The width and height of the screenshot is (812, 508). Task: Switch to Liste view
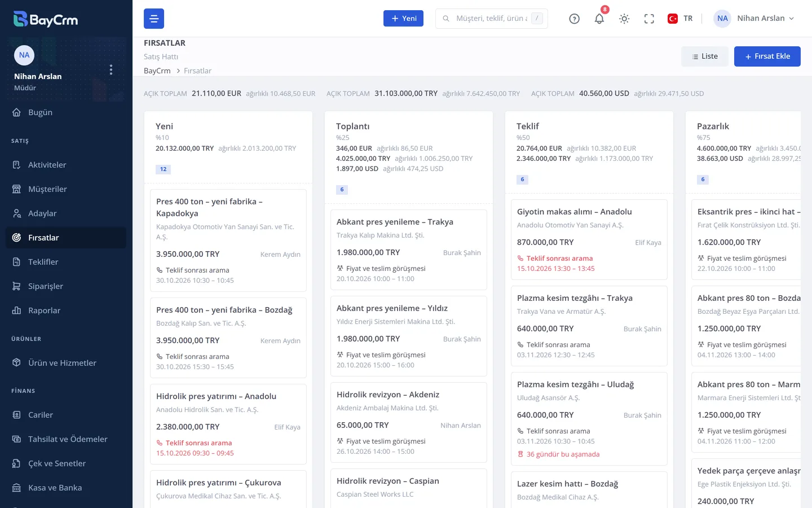coord(705,56)
